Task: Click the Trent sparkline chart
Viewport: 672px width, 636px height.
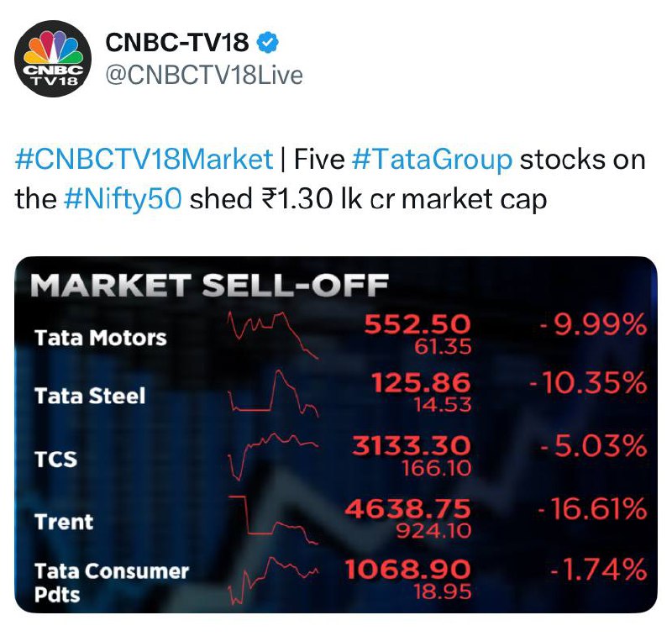Action: pyautogui.click(x=273, y=520)
